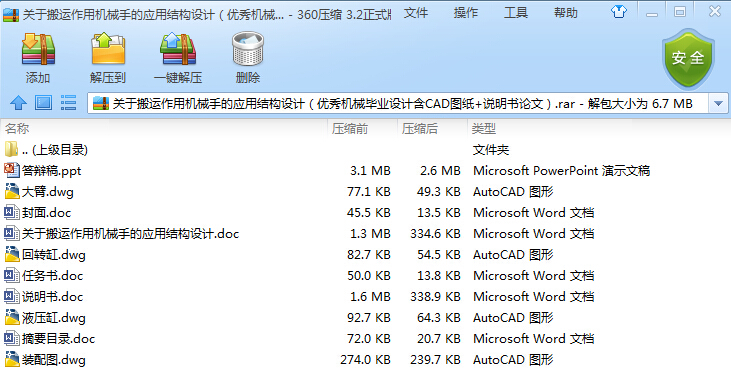This screenshot has width=731, height=374.
Task: Click the 334.6 KB compressed size value
Action: tap(435, 234)
